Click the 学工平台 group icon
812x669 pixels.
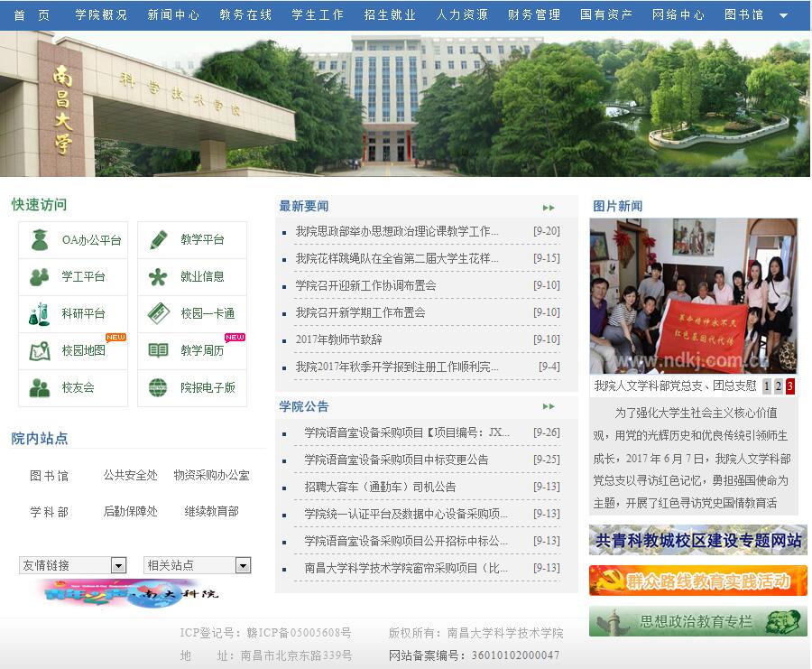click(39, 277)
